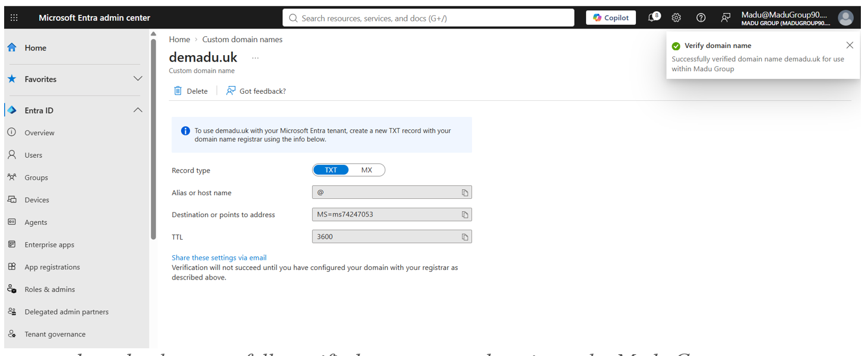Click Microsoft Entra admin center title
This screenshot has height=356, width=868.
pyautogui.click(x=94, y=18)
